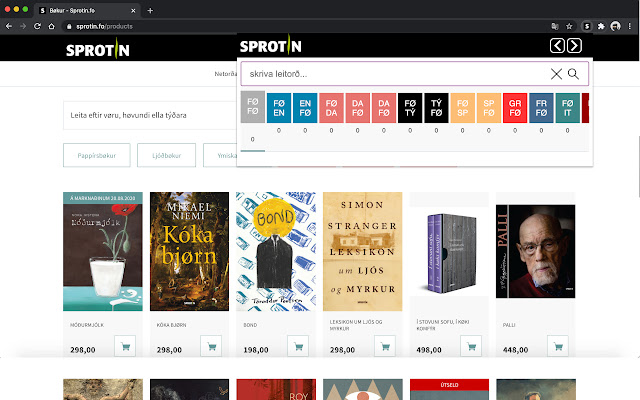The height and width of the screenshot is (400, 640).
Task: Filter by Ljóðbøkur category
Action: 167,155
